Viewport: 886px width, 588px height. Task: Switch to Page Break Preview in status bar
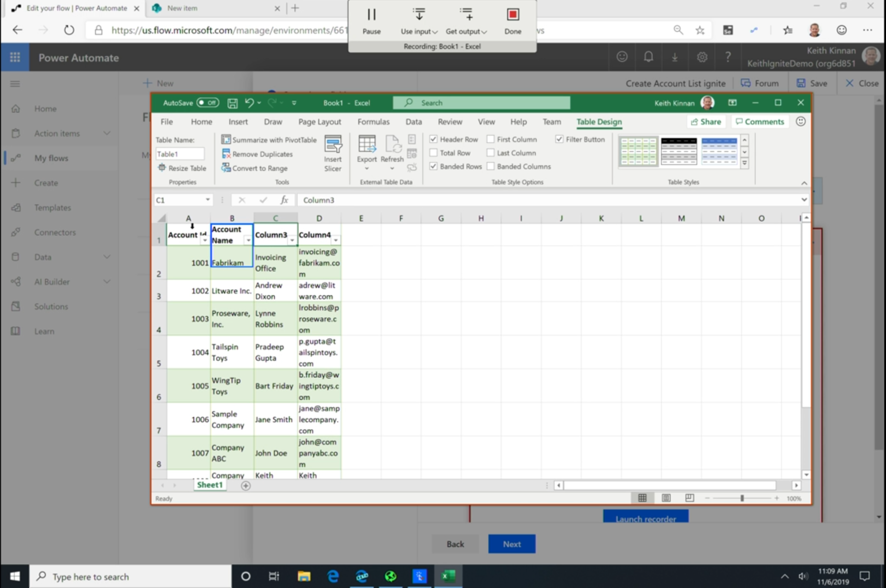coord(689,498)
